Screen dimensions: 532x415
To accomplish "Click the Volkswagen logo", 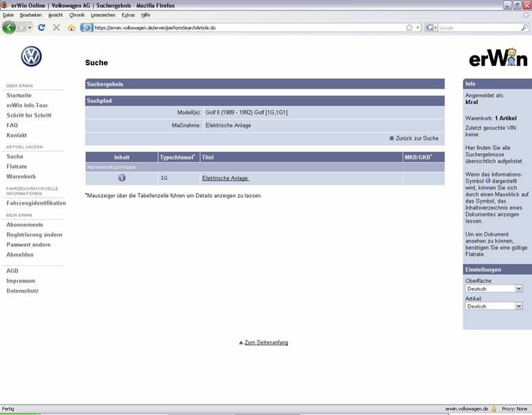I will (x=31, y=56).
